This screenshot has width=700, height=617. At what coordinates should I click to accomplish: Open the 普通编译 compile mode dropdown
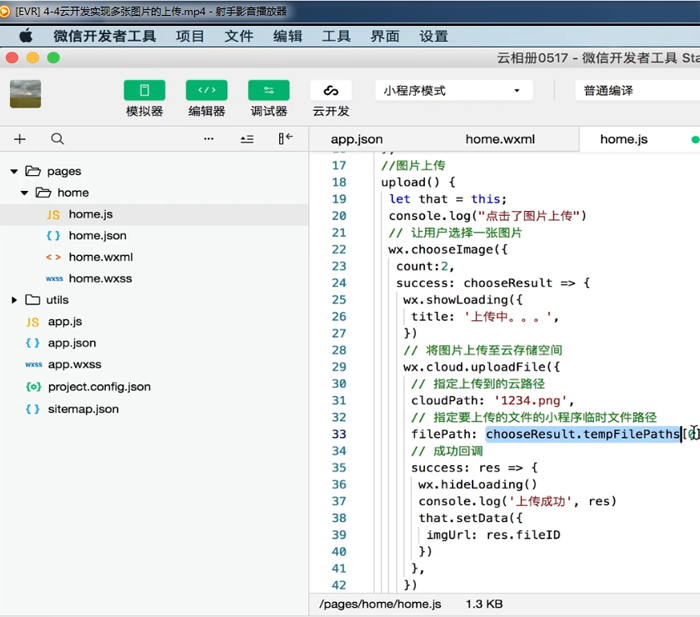[638, 91]
